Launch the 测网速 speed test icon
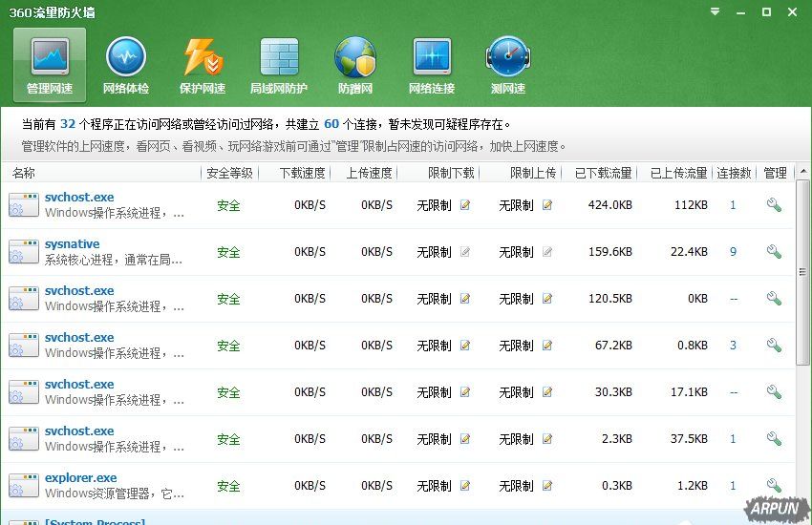This screenshot has width=812, height=525. click(x=507, y=65)
